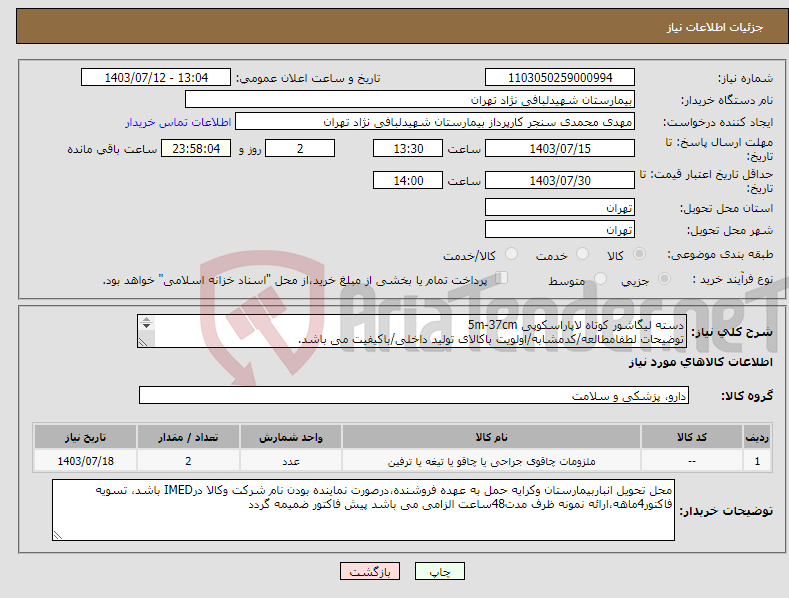Click resize grip of شرح کلی نیاز box
This screenshot has height=598, width=789.
pos(143,342)
